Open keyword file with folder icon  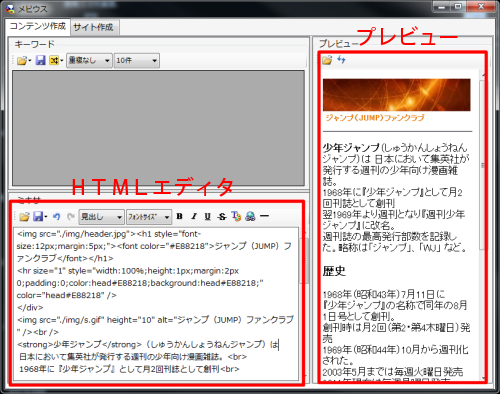click(x=22, y=61)
